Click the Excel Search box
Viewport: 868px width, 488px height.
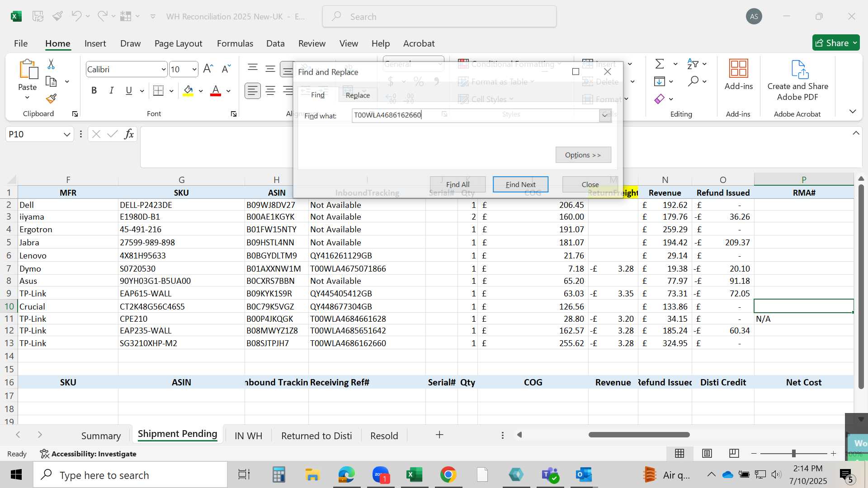tap(439, 17)
